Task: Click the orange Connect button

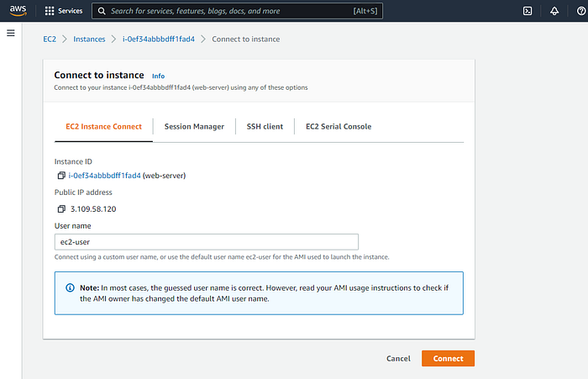Action: [448, 358]
